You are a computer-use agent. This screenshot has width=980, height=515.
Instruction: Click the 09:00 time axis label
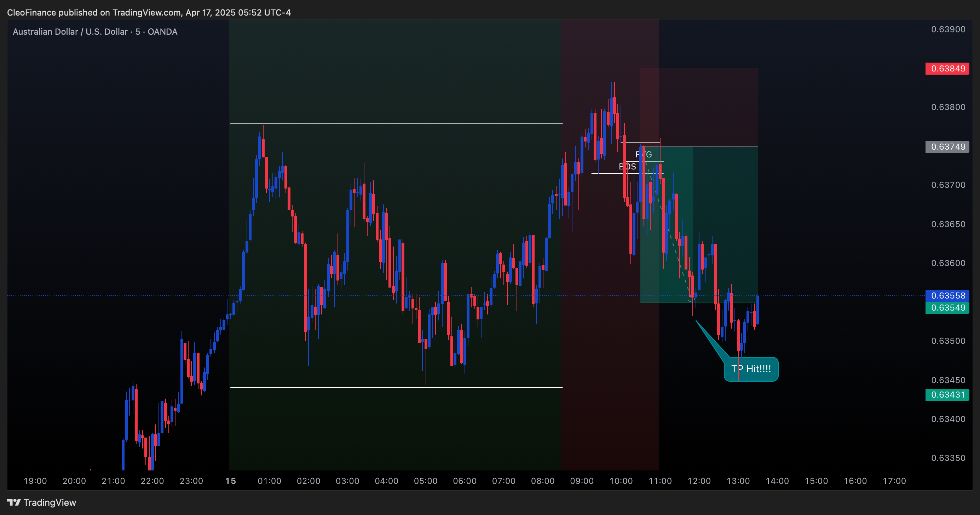coord(582,481)
